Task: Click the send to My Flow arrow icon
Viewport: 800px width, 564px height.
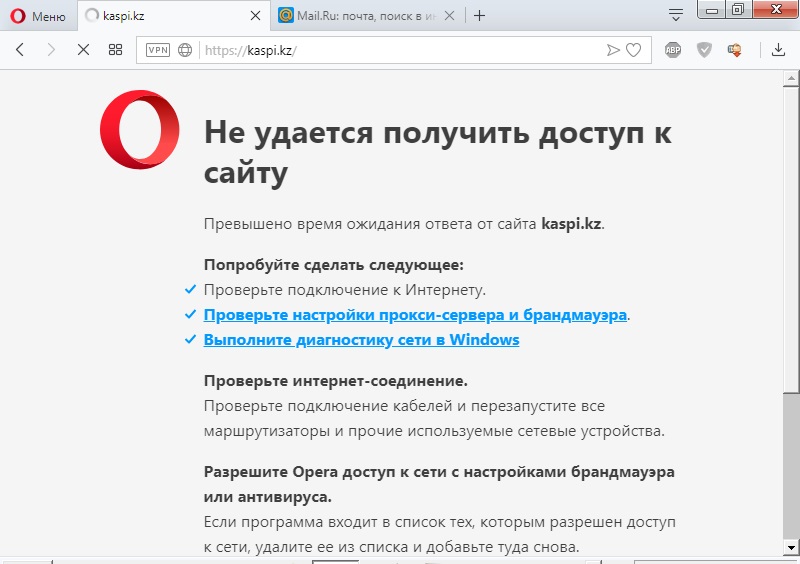Action: 613,50
